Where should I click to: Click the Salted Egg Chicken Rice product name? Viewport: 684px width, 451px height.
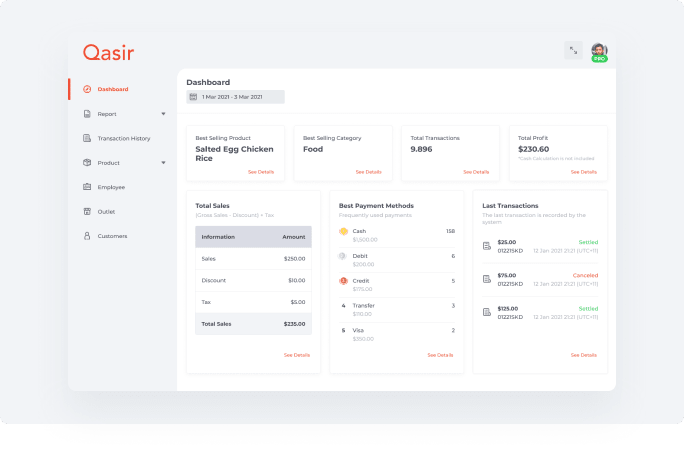234,154
